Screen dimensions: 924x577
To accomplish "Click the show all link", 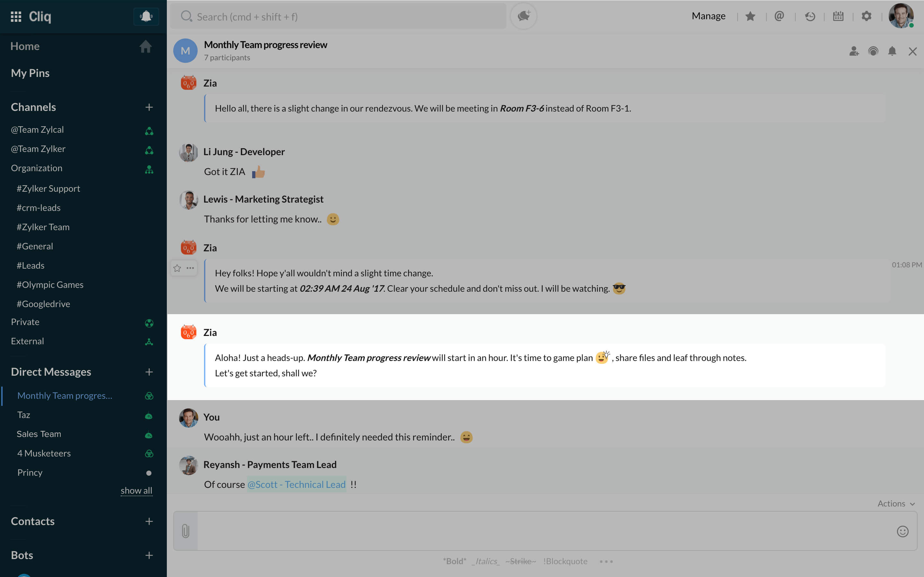I will (x=136, y=490).
